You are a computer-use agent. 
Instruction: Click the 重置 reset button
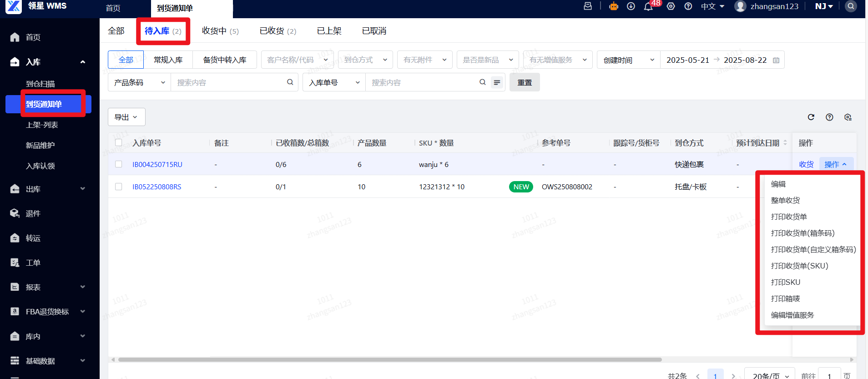click(x=525, y=82)
